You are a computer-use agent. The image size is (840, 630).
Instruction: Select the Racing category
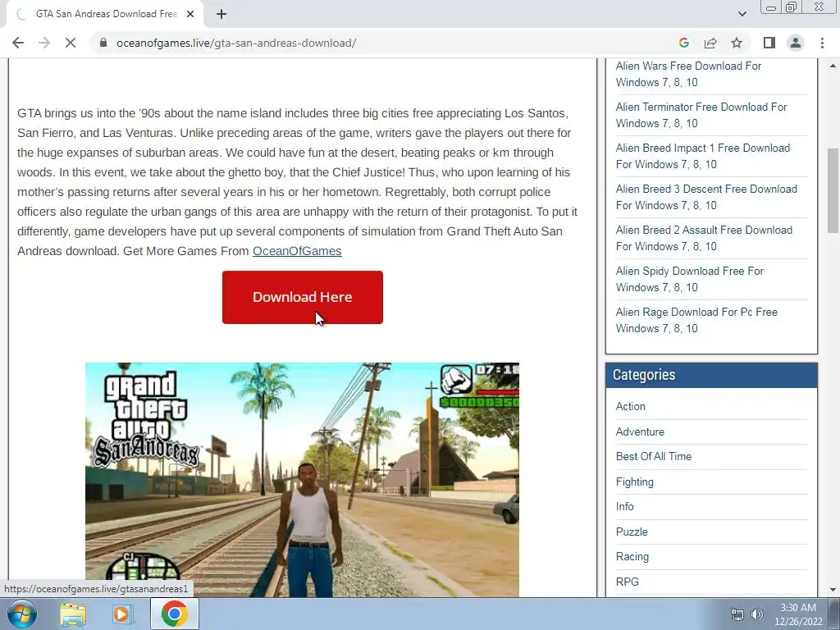(x=632, y=557)
